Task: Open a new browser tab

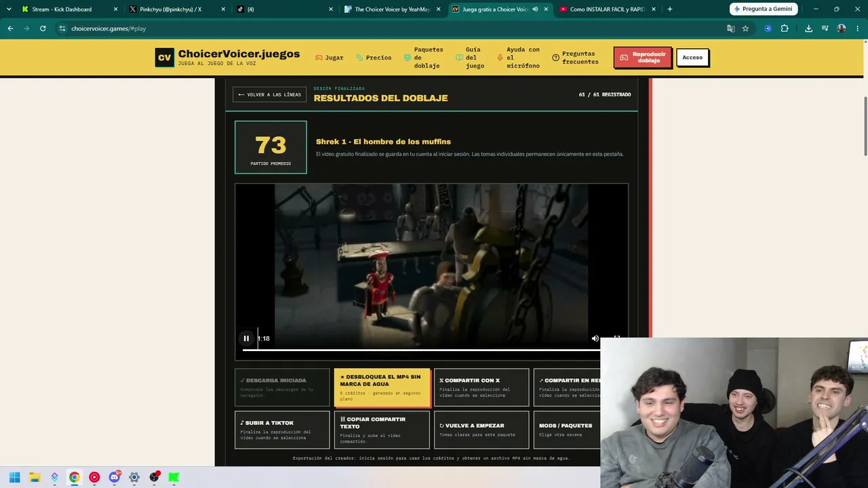Action: [x=670, y=9]
